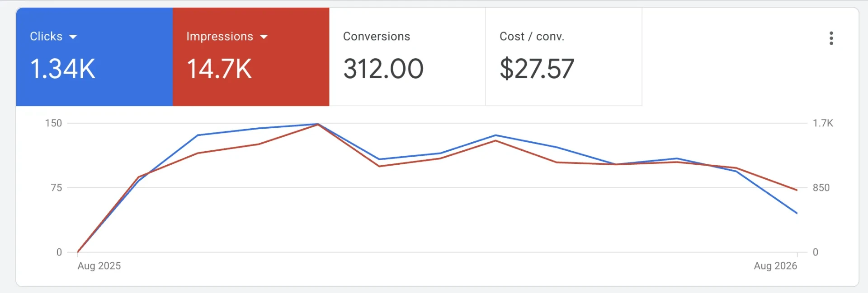Image resolution: width=868 pixels, height=293 pixels.
Task: Click the 850 right axis label
Action: 821,188
